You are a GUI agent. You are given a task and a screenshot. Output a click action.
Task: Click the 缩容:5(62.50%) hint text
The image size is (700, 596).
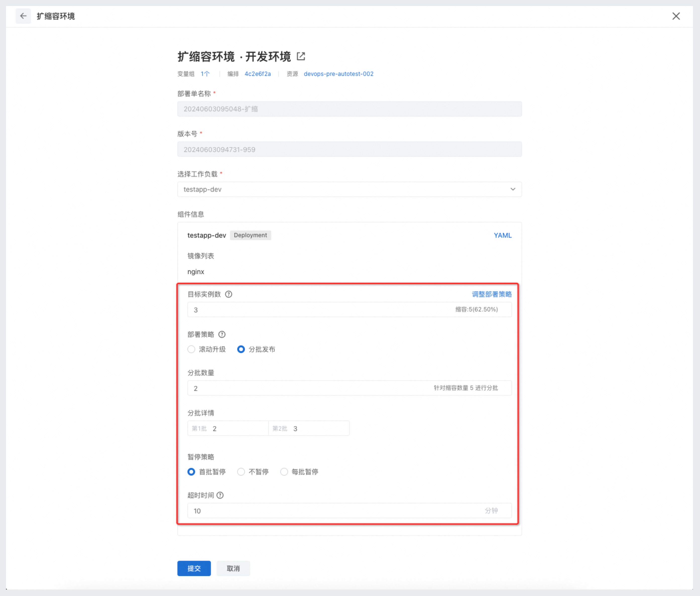point(476,309)
